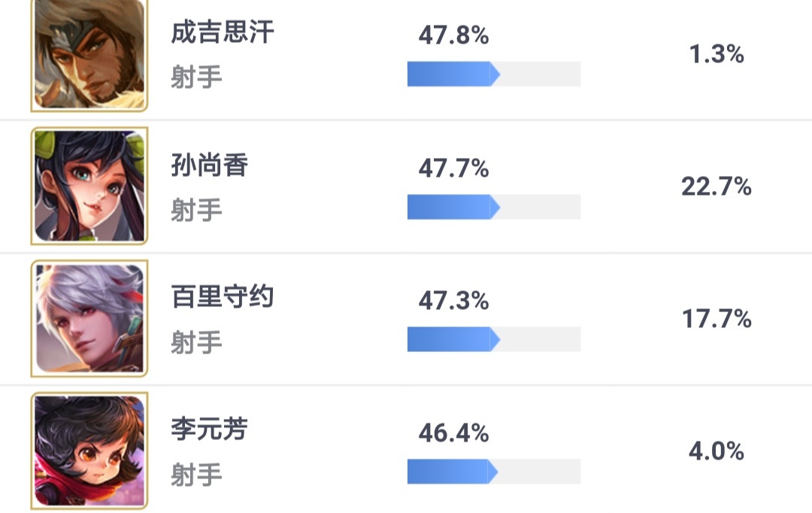The image size is (812, 513).
Task: Click the 孙尚香 name text
Action: [x=209, y=165]
